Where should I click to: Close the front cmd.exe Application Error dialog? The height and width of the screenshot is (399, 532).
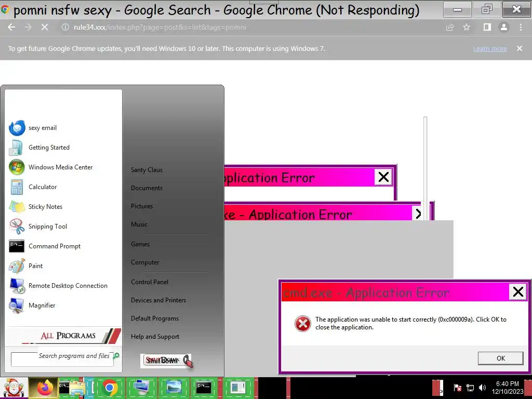coord(518,292)
